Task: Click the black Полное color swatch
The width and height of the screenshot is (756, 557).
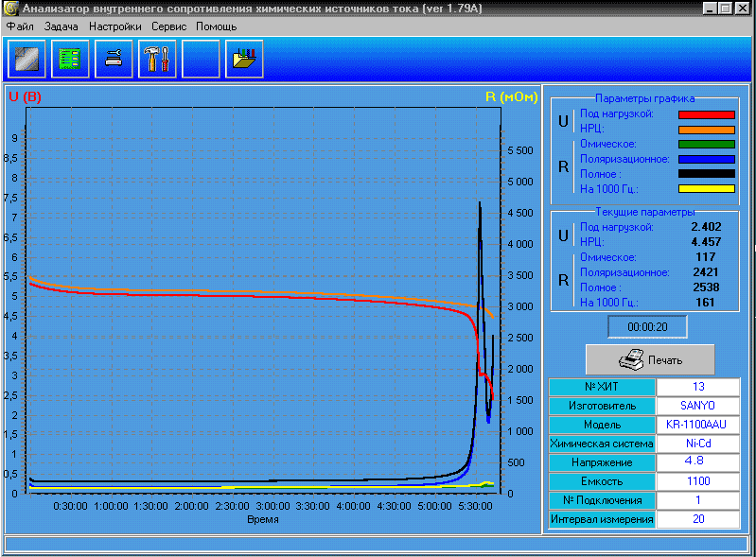Action: tap(707, 174)
